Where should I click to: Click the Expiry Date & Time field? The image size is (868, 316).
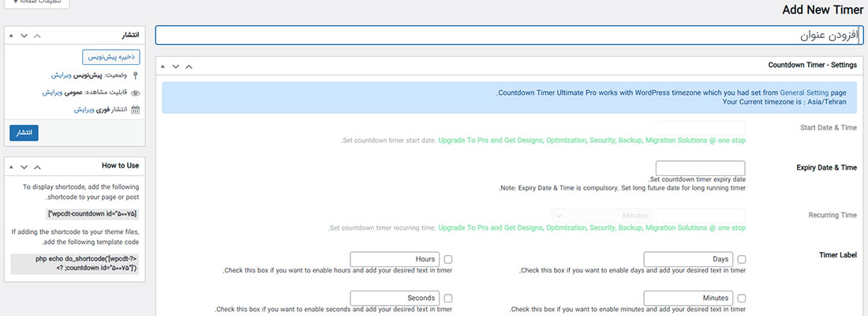(x=700, y=167)
